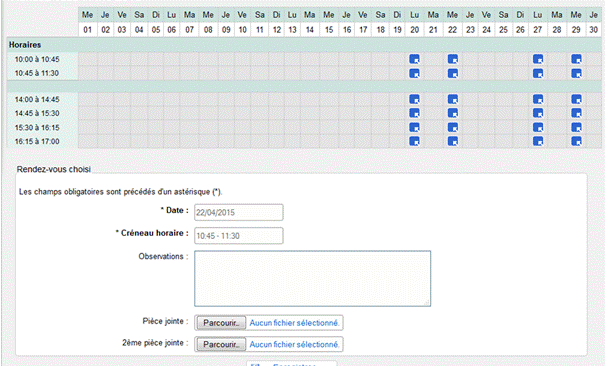Click day number 20 in calendar header
605x366 pixels.
coord(415,30)
